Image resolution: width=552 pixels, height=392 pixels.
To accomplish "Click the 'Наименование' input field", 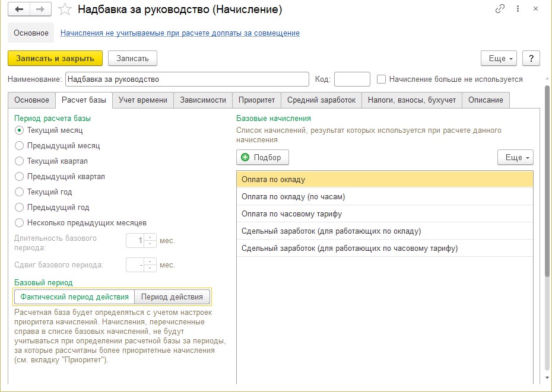I will [x=187, y=79].
